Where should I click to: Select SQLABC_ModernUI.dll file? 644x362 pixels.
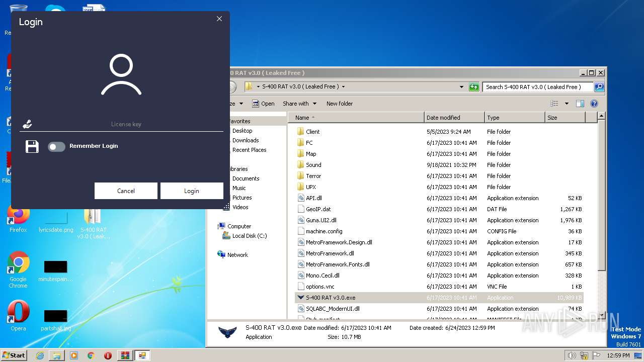333,309
